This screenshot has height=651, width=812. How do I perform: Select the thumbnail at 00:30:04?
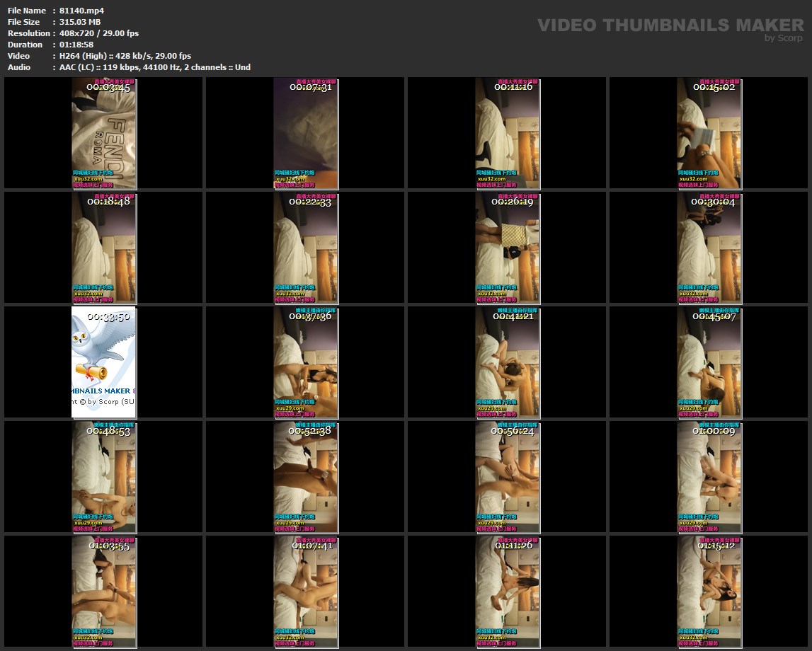coord(709,248)
